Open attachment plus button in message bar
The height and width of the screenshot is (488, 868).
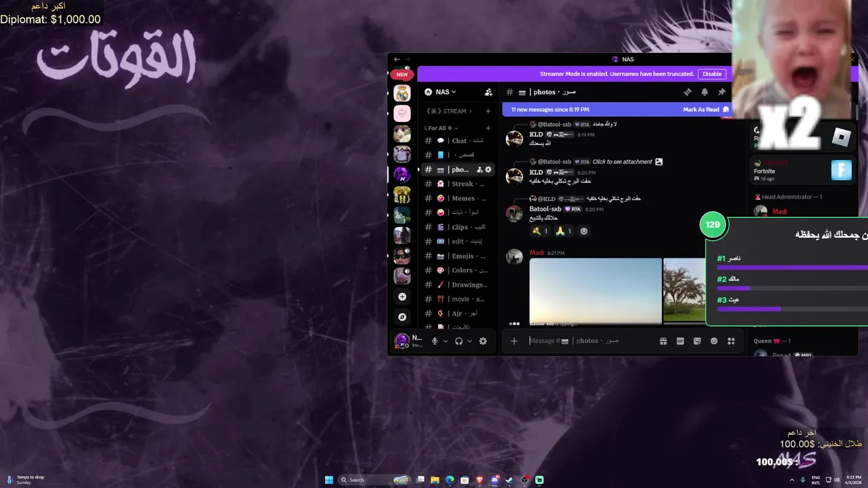point(514,341)
